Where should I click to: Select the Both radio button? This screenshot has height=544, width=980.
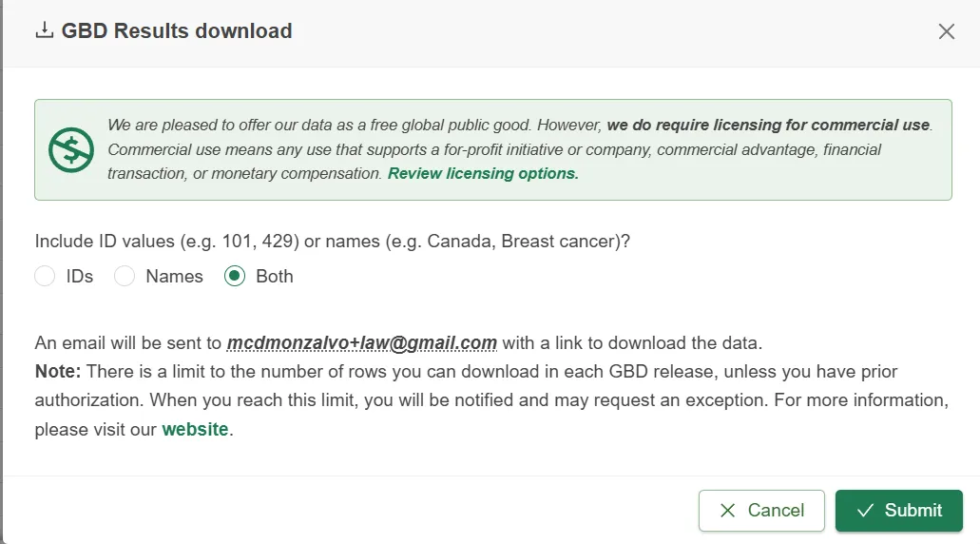(235, 277)
